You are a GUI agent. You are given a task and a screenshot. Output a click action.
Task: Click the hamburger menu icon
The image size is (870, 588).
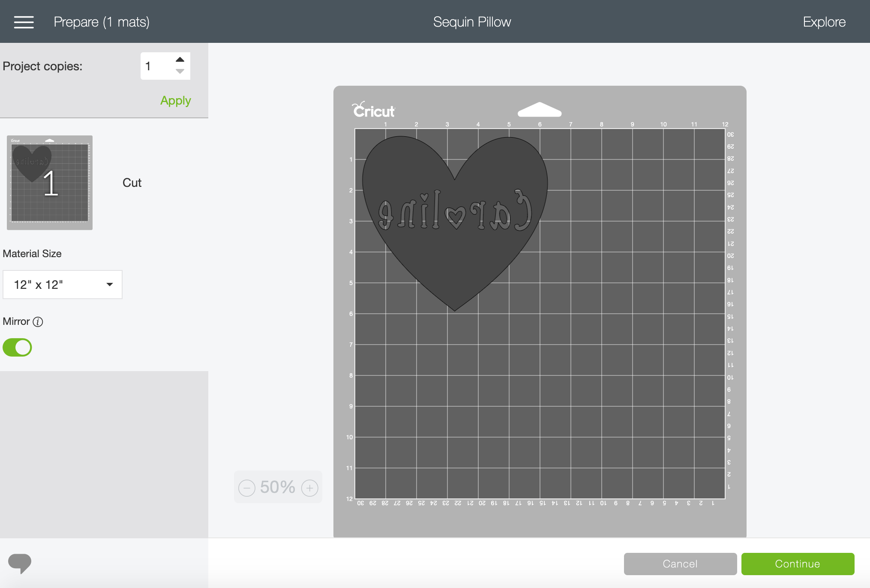click(x=24, y=22)
